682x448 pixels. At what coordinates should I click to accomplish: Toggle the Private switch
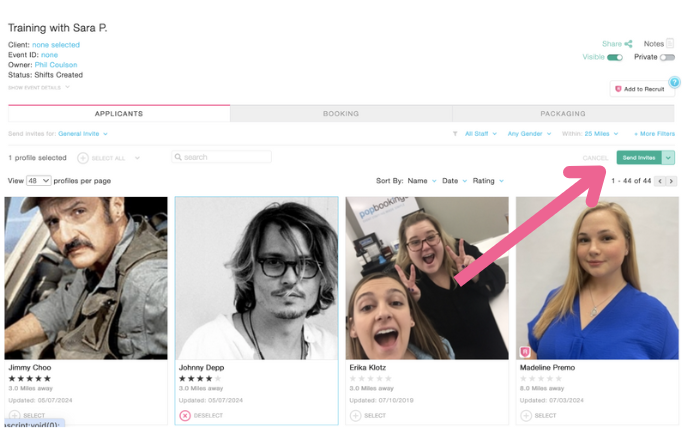[x=667, y=58]
